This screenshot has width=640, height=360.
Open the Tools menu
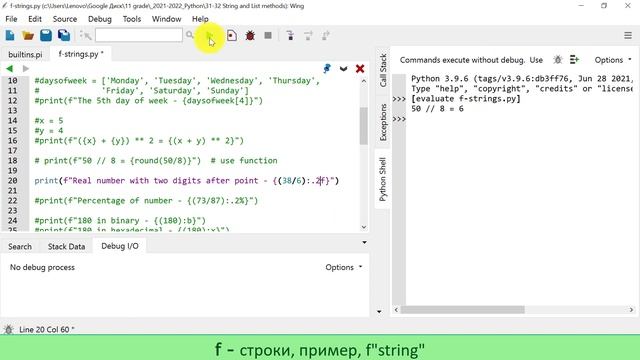coord(132,19)
